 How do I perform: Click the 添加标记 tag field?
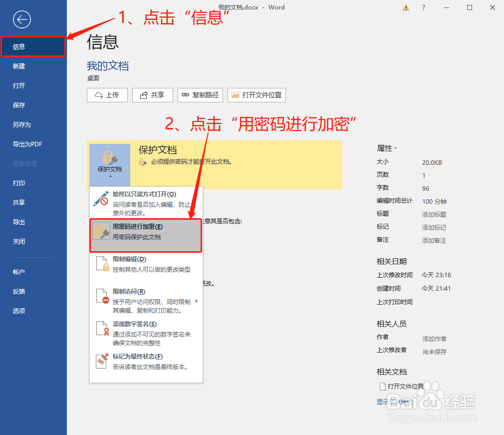tap(434, 227)
